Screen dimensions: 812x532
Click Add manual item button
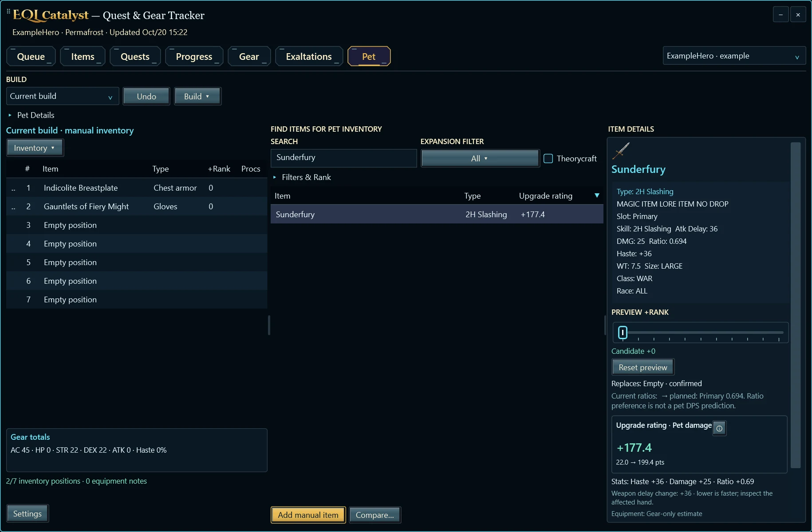click(308, 515)
